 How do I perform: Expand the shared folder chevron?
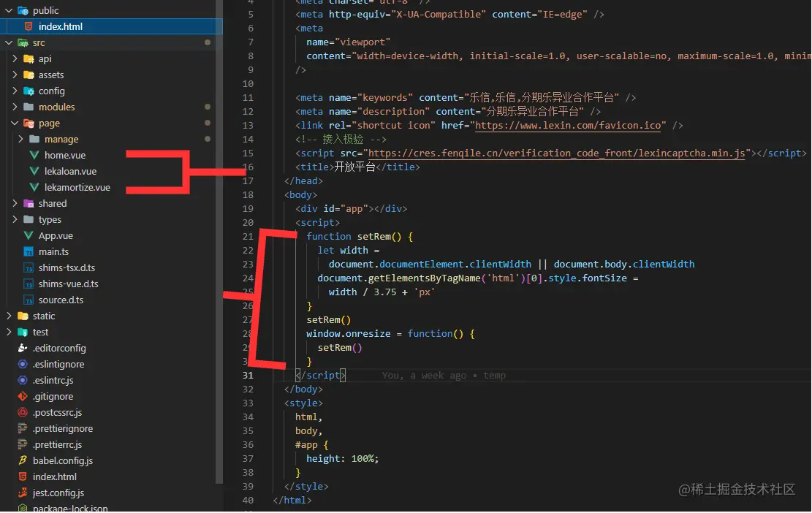tap(15, 203)
